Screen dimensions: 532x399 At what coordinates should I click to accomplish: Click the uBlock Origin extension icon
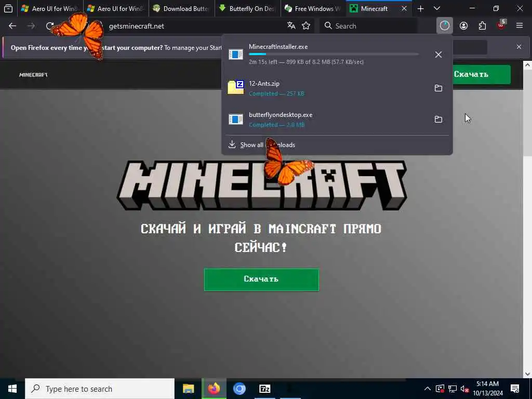pos(501,25)
